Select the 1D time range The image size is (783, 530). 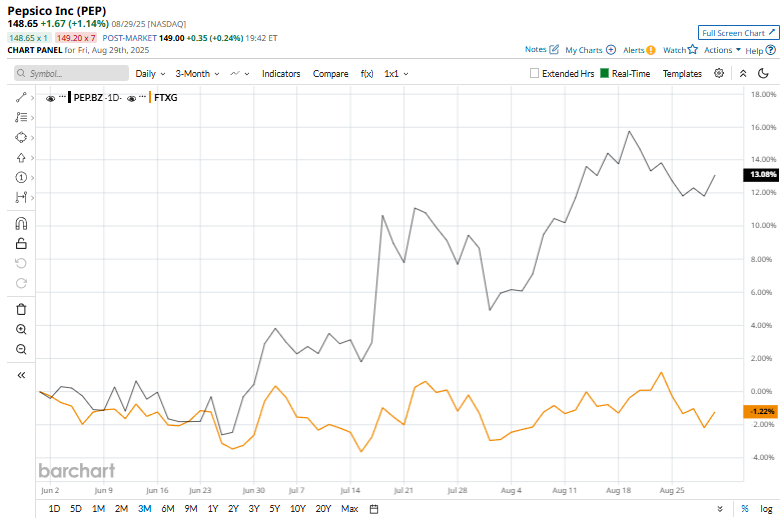54,509
